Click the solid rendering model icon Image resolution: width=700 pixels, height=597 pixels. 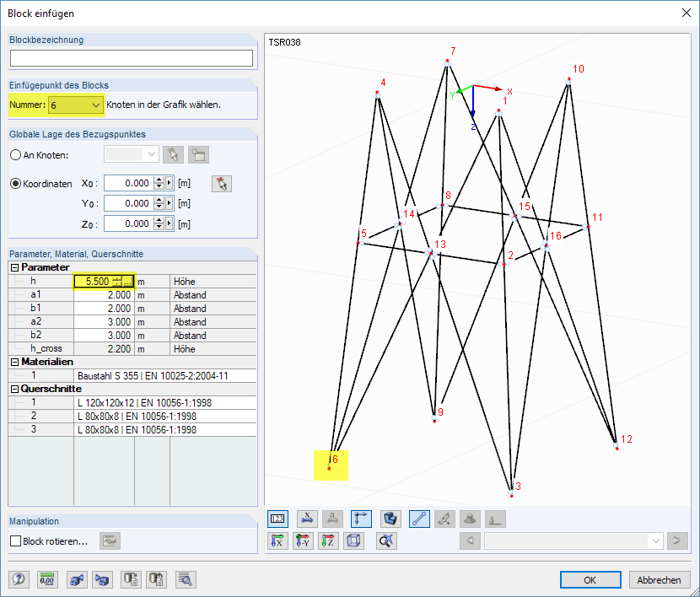(x=390, y=519)
